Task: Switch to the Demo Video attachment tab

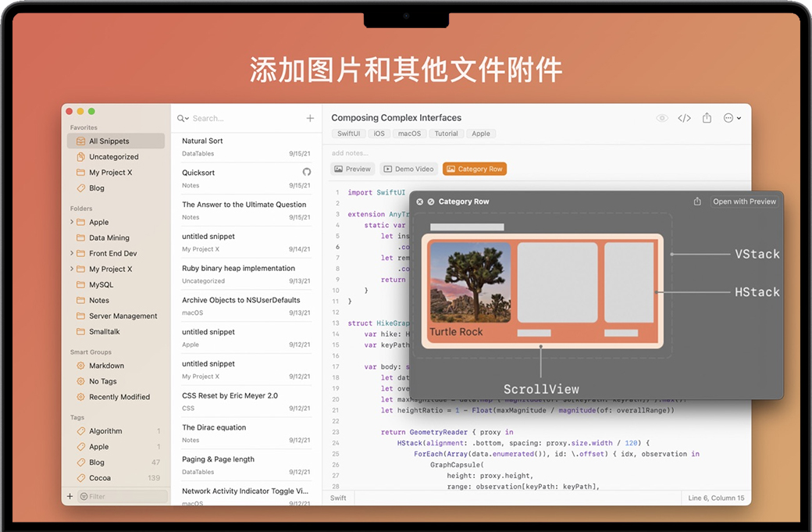Action: coord(409,169)
